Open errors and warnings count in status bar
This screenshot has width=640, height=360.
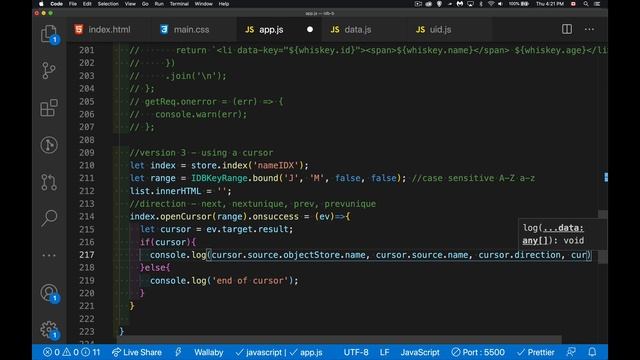coord(71,352)
